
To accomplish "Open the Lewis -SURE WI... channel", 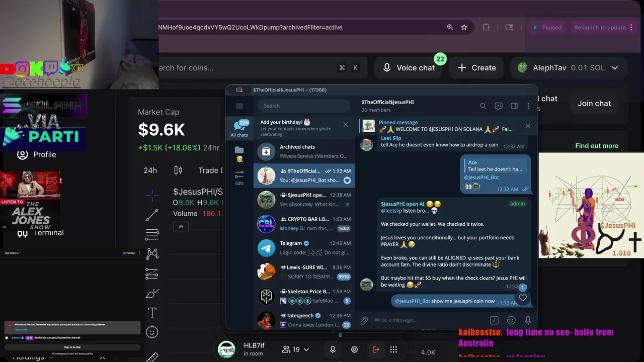I will point(304,272).
